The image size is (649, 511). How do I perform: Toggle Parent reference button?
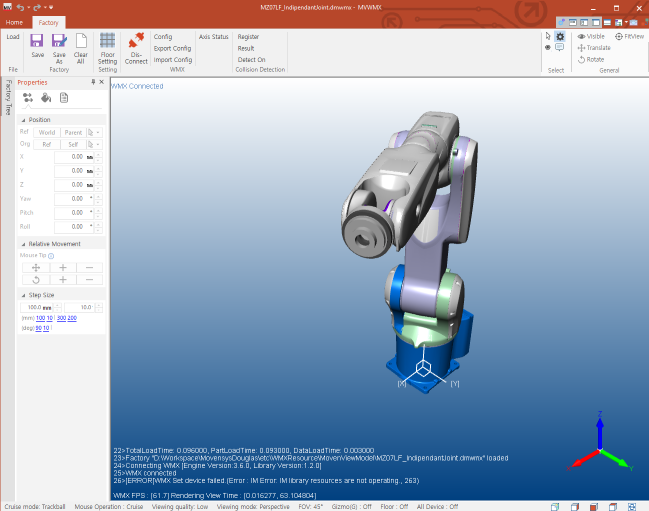pyautogui.click(x=73, y=132)
